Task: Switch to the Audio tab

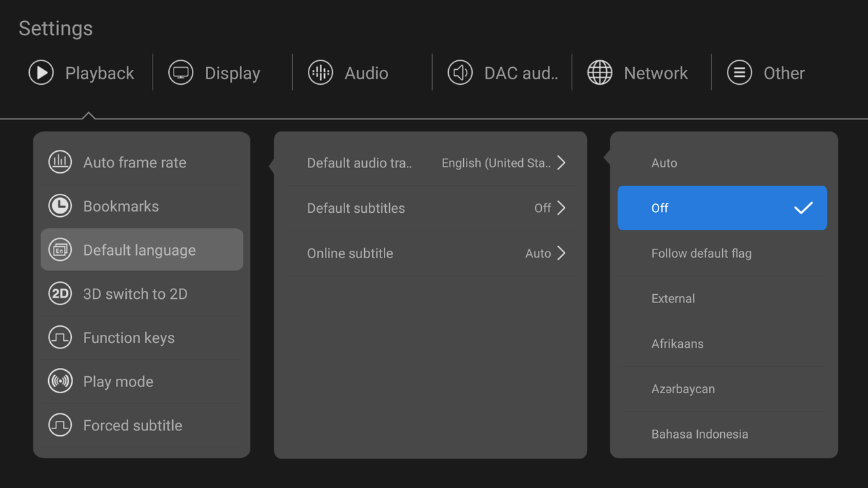Action: [361, 73]
